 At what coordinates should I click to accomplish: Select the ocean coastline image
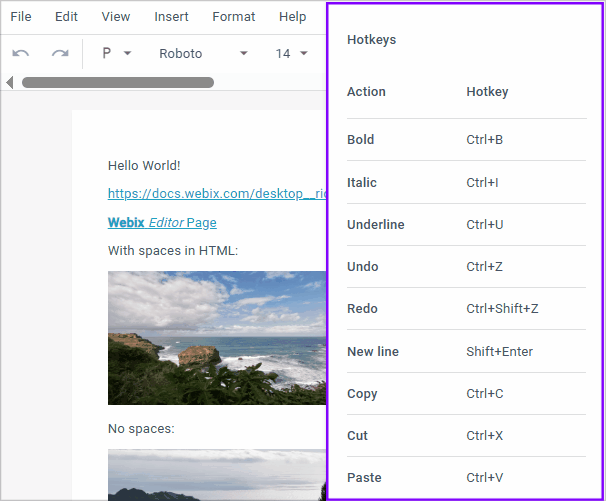(217, 337)
